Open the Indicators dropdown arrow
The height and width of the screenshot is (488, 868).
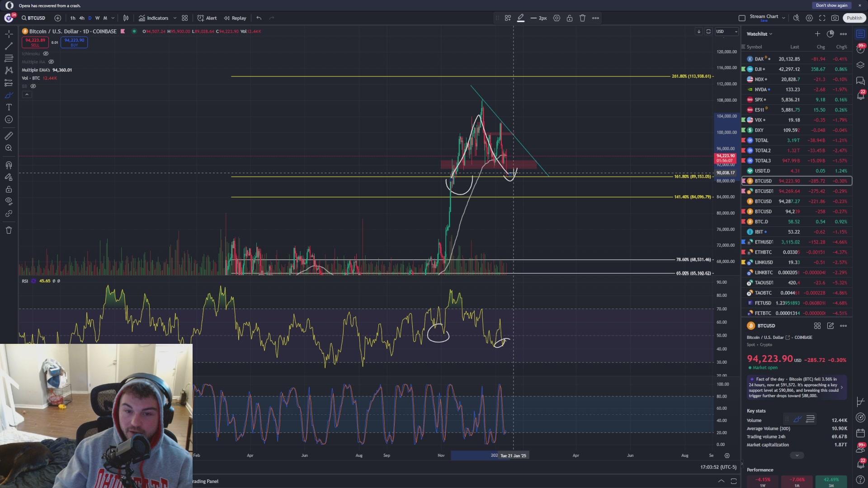tap(175, 18)
